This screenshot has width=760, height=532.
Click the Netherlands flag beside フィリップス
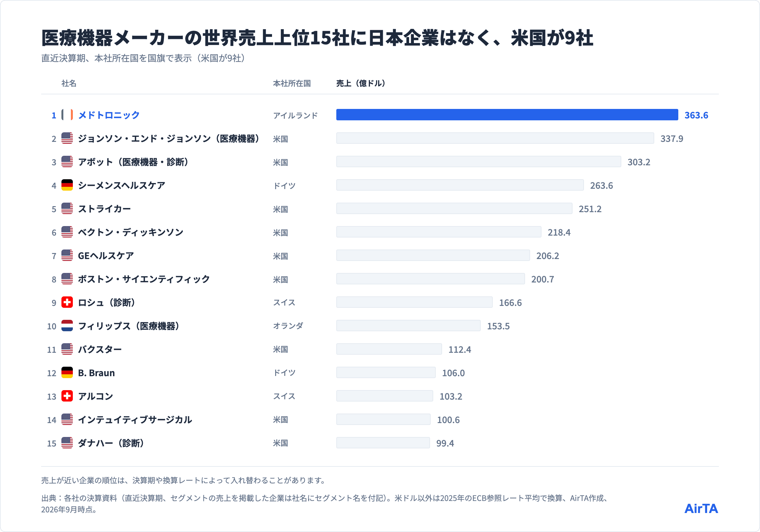[67, 326]
